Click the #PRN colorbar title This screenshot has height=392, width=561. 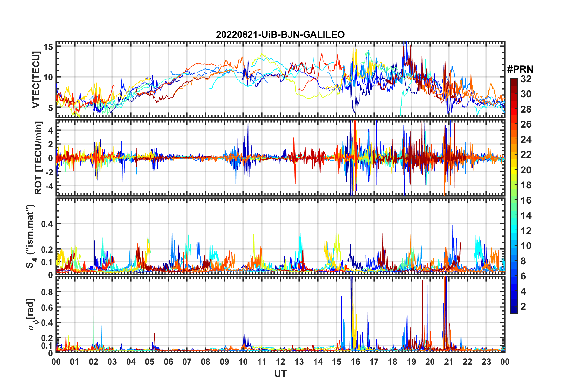520,69
